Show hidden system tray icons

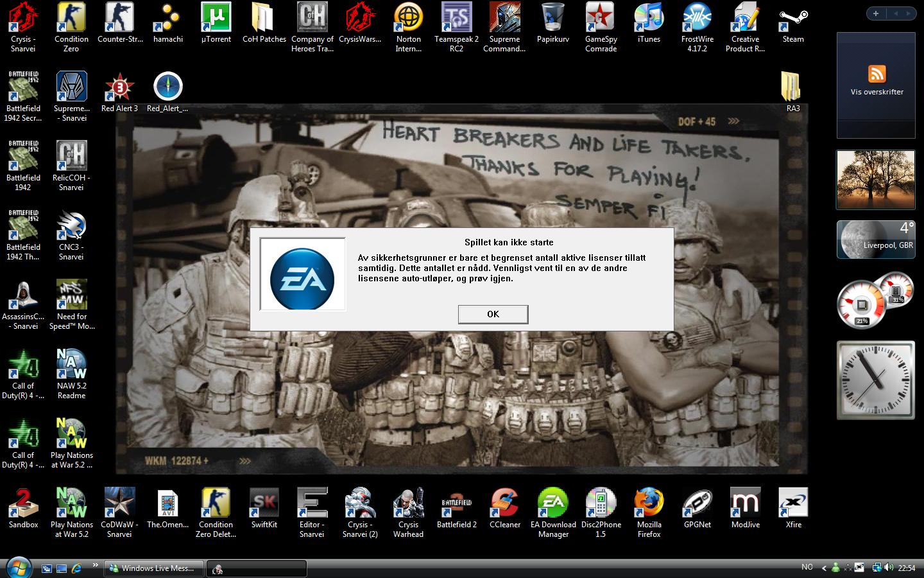tap(825, 568)
